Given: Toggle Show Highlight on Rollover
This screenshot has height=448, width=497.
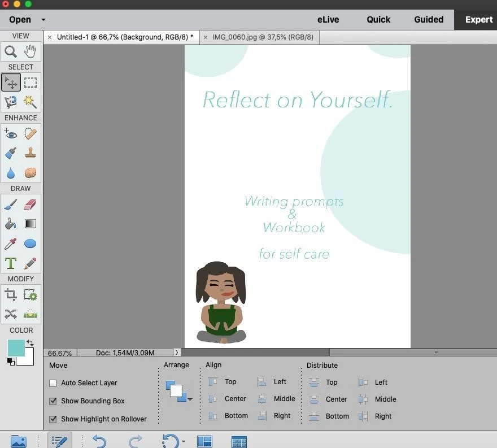Looking at the screenshot, I should tap(53, 419).
